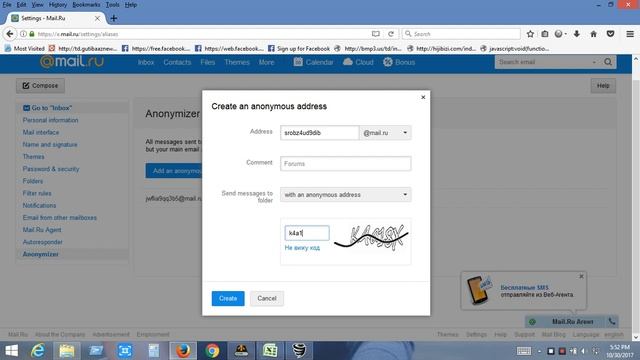Open Personal information settings
Viewport: 640px width, 360px height.
pyautogui.click(x=51, y=120)
